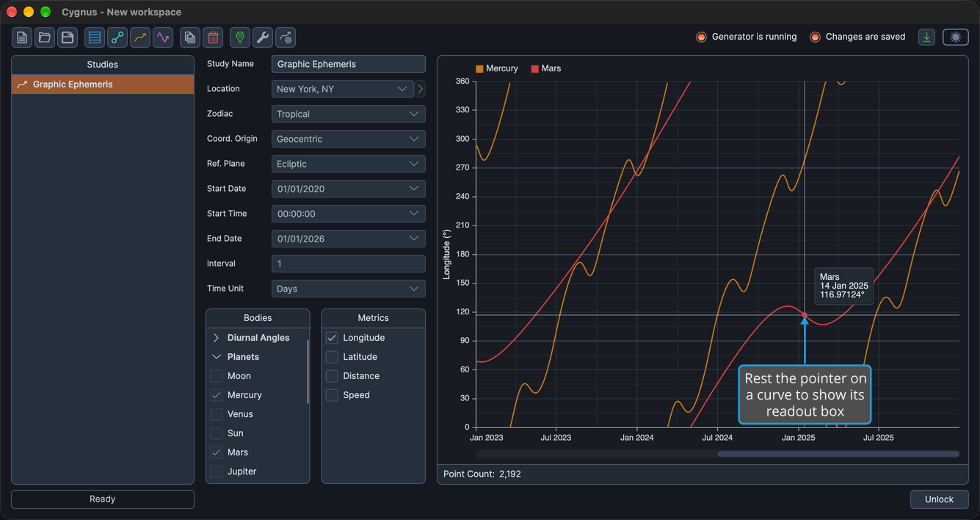
Task: Collapse the Planets group
Action: 216,357
